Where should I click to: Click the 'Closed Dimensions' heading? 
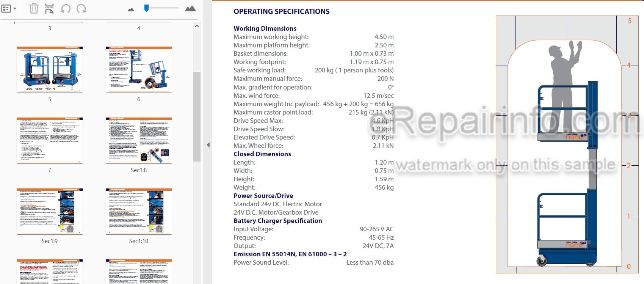[262, 154]
